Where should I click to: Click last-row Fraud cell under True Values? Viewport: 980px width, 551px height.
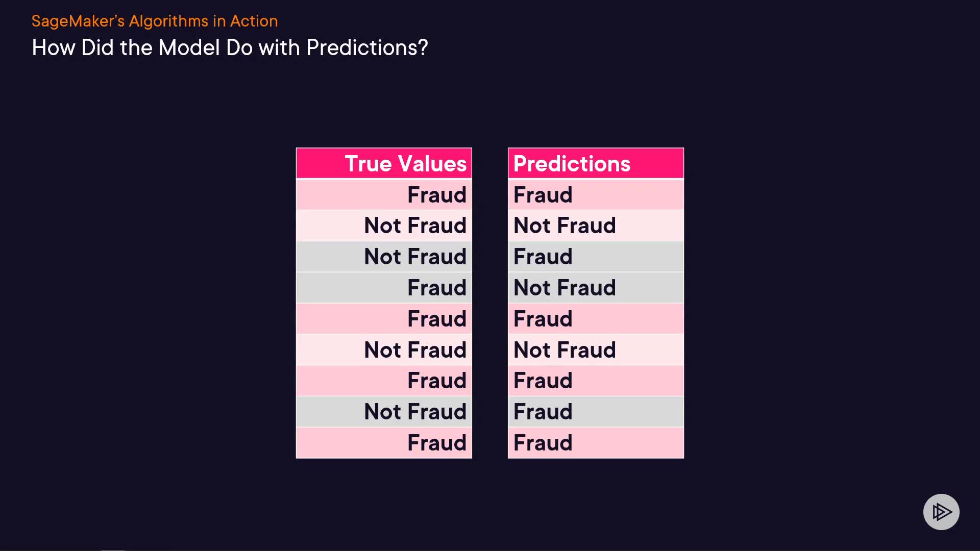(384, 443)
